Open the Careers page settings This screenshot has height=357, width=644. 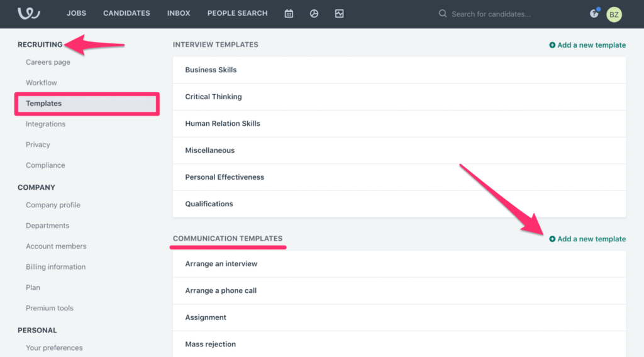(x=48, y=62)
